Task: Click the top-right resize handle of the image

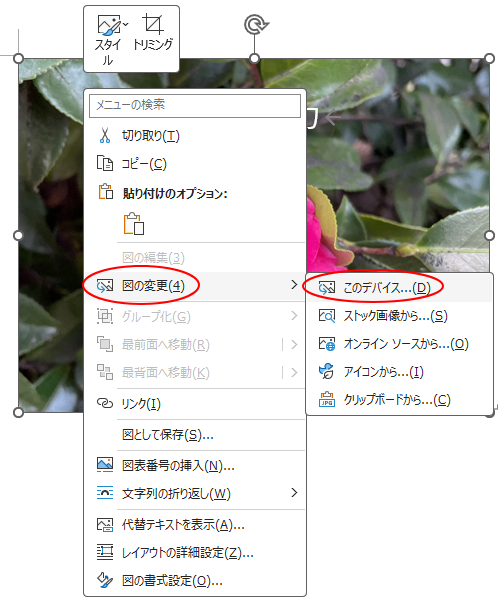Action: (490, 58)
